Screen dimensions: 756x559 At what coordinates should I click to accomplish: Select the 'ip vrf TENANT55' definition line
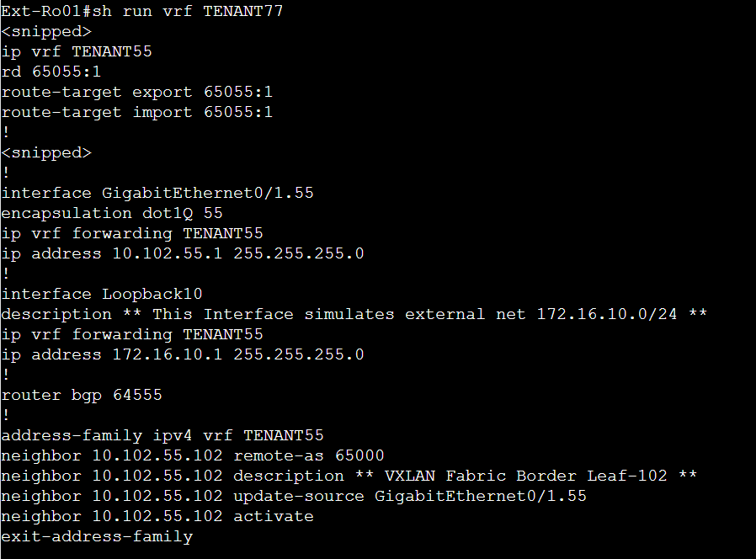77,51
